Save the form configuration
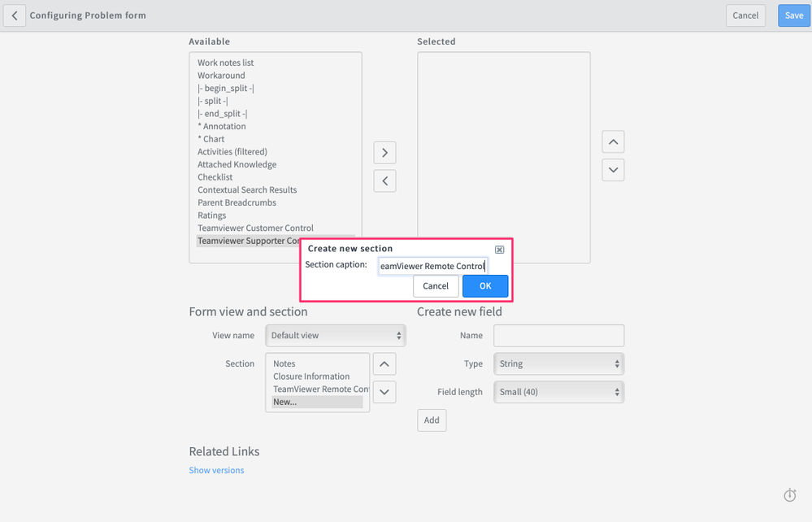Screen dimensions: 812x522 (794, 15)
